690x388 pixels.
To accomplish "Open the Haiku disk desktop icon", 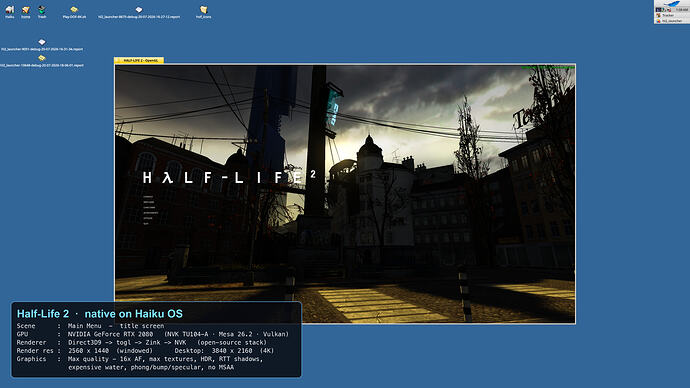I will click(x=10, y=11).
